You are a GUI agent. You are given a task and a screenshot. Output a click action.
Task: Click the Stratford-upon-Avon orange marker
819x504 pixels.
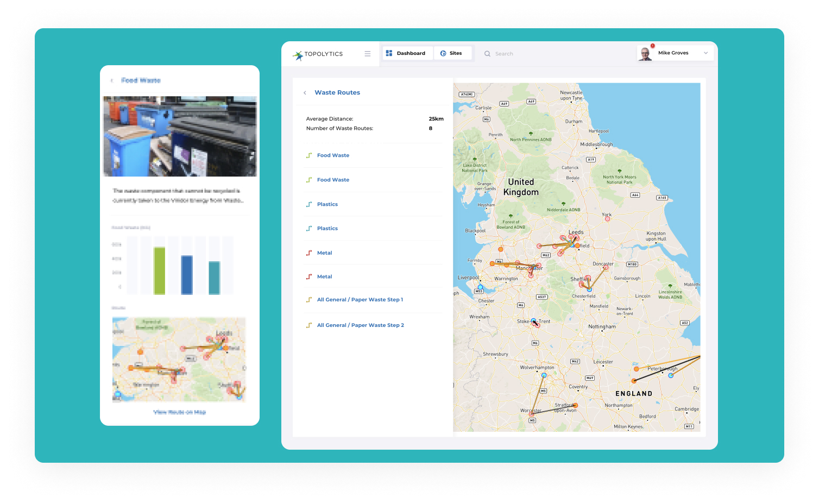pos(576,406)
